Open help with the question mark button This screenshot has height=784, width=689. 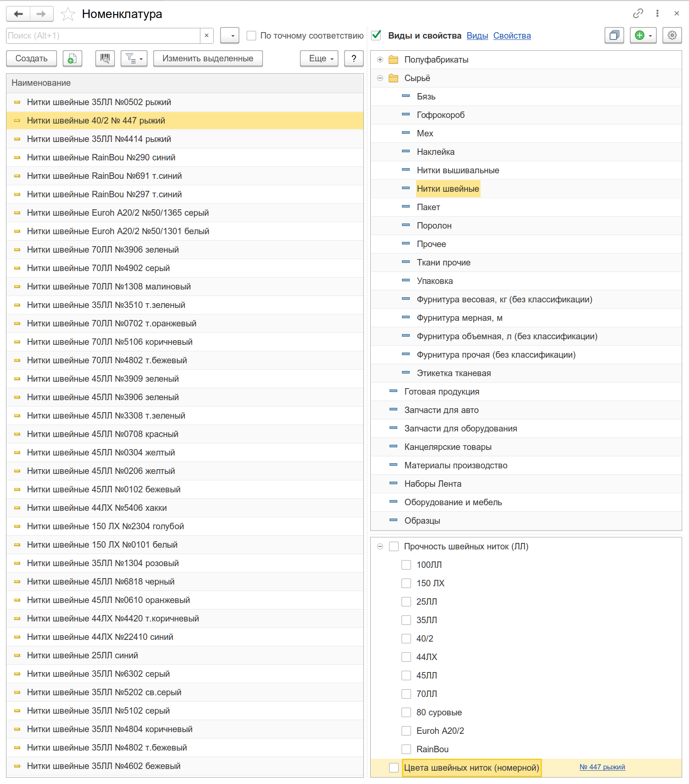coord(354,58)
